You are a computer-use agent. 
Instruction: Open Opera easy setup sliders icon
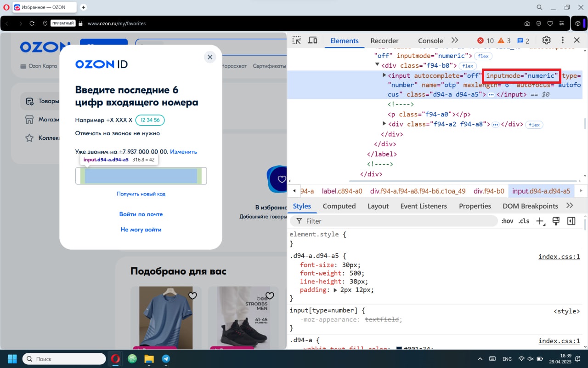pos(561,23)
